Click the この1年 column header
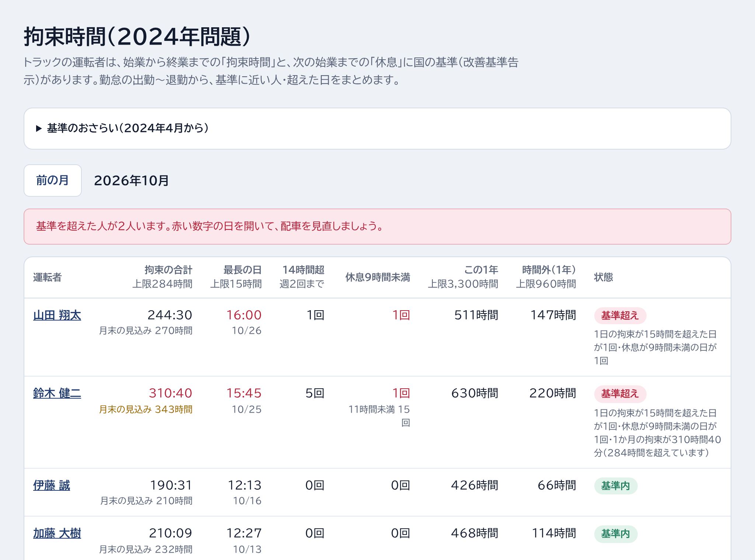 pyautogui.click(x=481, y=270)
